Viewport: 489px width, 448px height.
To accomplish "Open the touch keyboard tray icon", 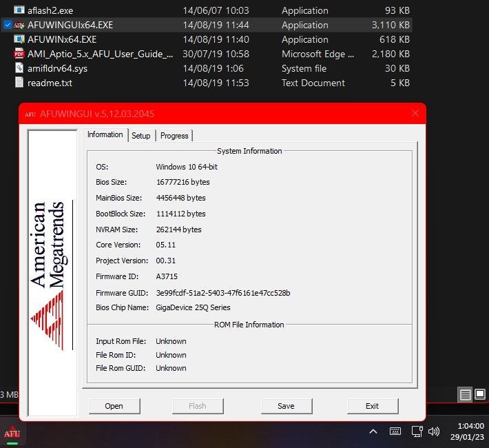I will click(x=395, y=431).
